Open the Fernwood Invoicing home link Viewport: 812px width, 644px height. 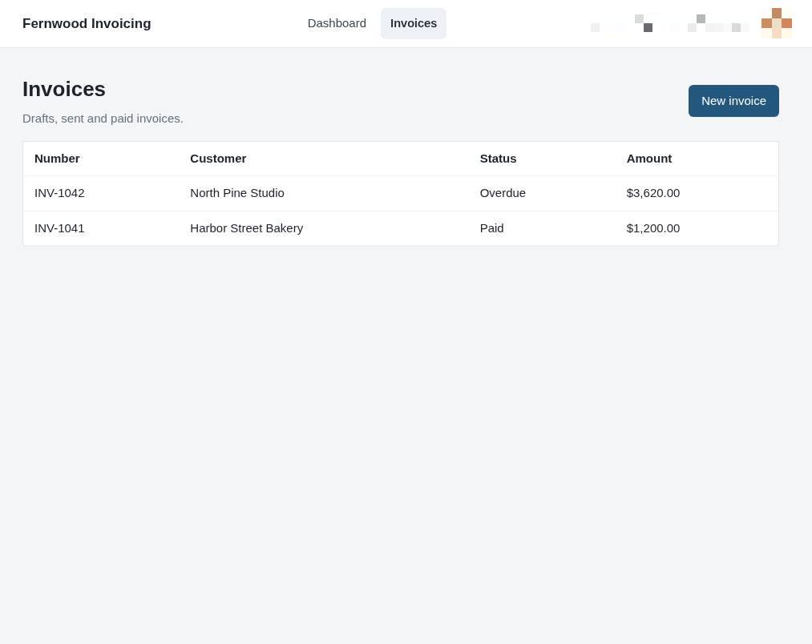(x=87, y=23)
